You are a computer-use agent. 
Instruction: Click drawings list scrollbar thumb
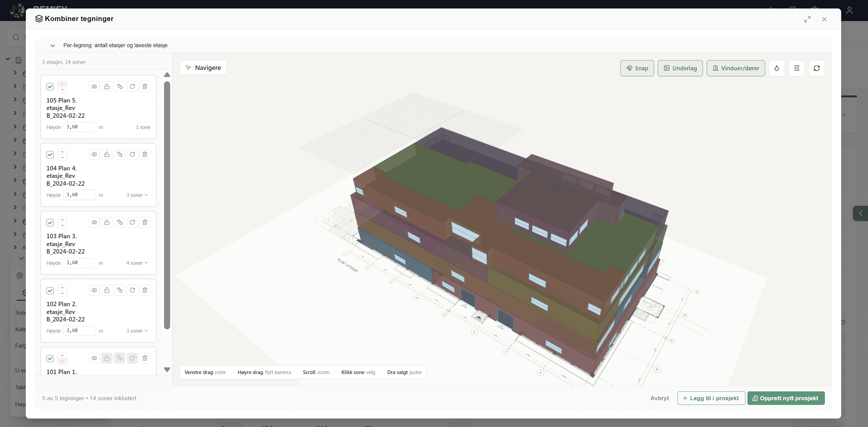167,205
